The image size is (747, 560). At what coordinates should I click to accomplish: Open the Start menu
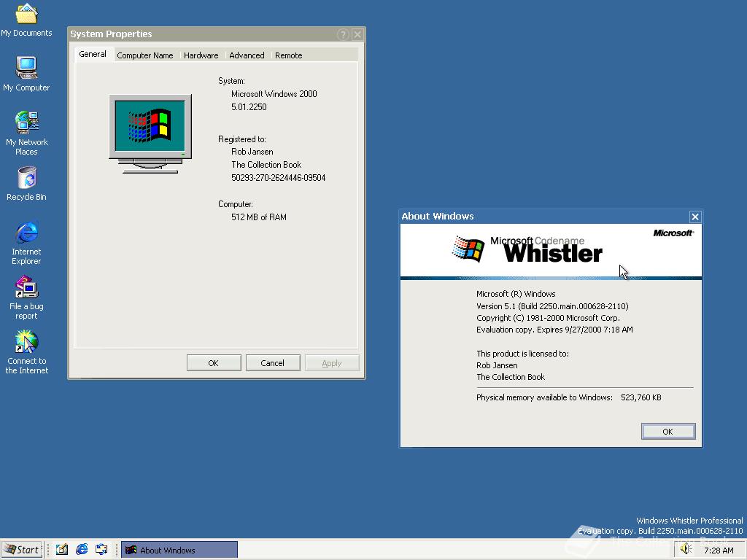22,550
